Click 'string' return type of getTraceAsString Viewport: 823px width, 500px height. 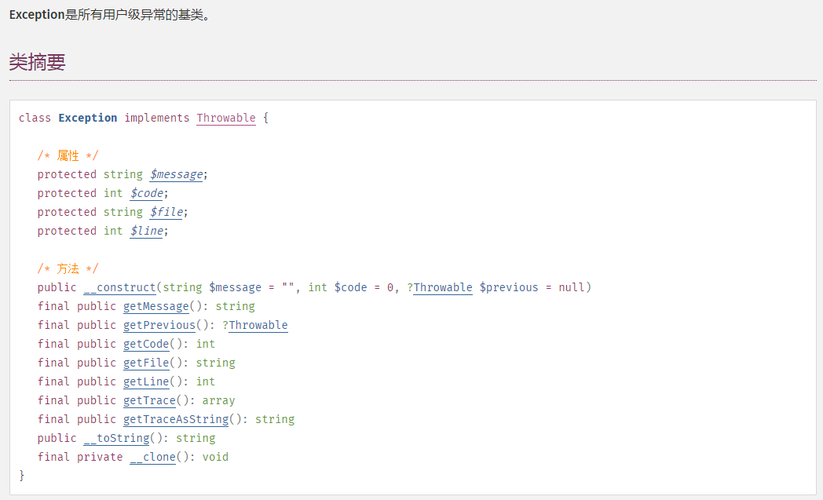coord(275,420)
